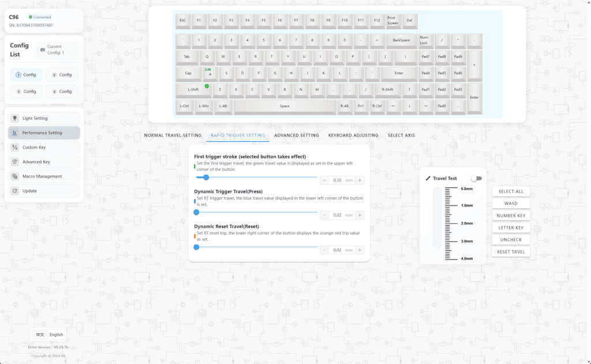Click the Macro Management icon
Screen dimensions: 591x364
(x=14, y=177)
